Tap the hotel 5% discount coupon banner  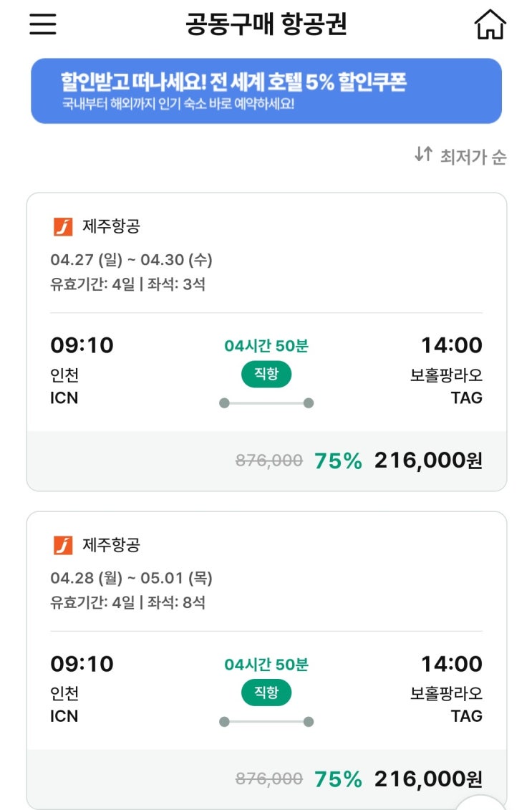pos(266,91)
